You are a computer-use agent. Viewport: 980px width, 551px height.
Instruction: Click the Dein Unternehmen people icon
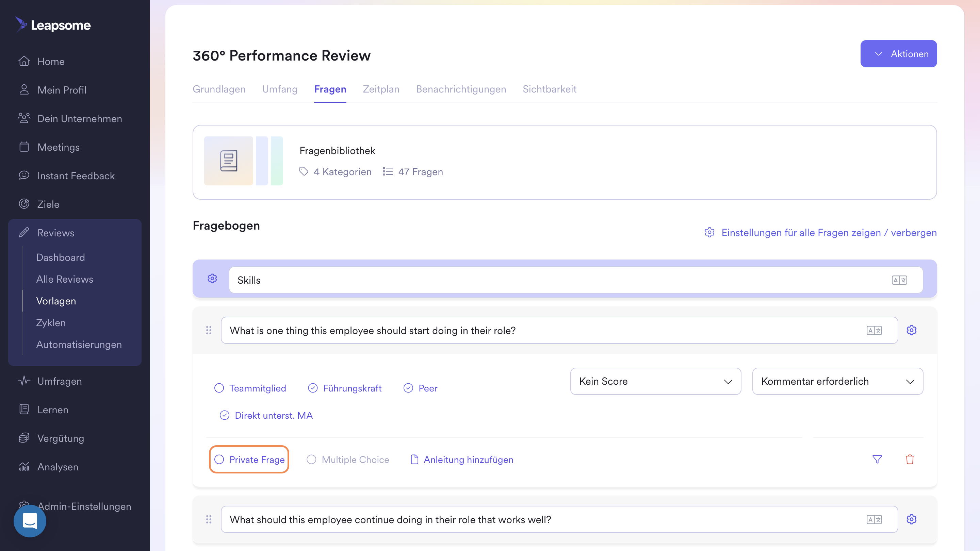24,118
